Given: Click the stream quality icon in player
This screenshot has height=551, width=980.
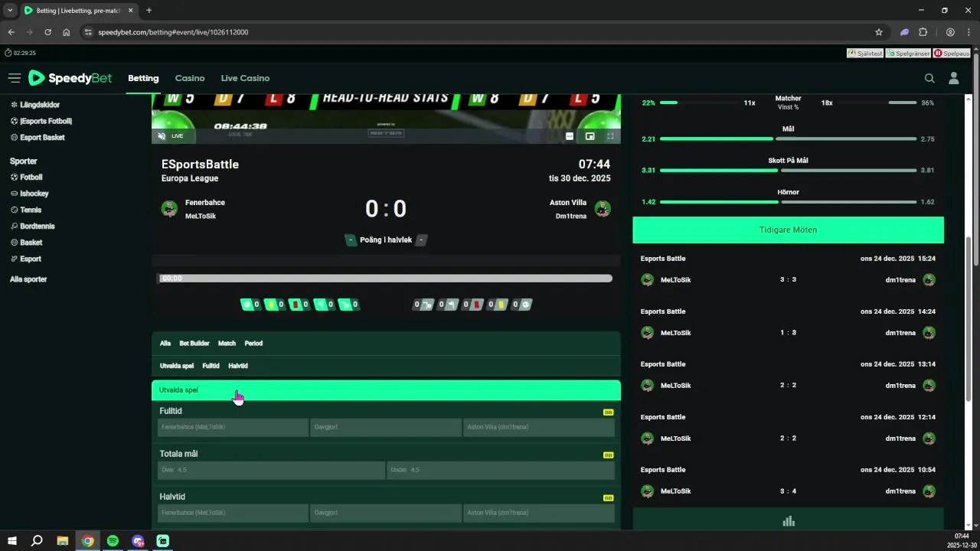Looking at the screenshot, I should click(569, 136).
